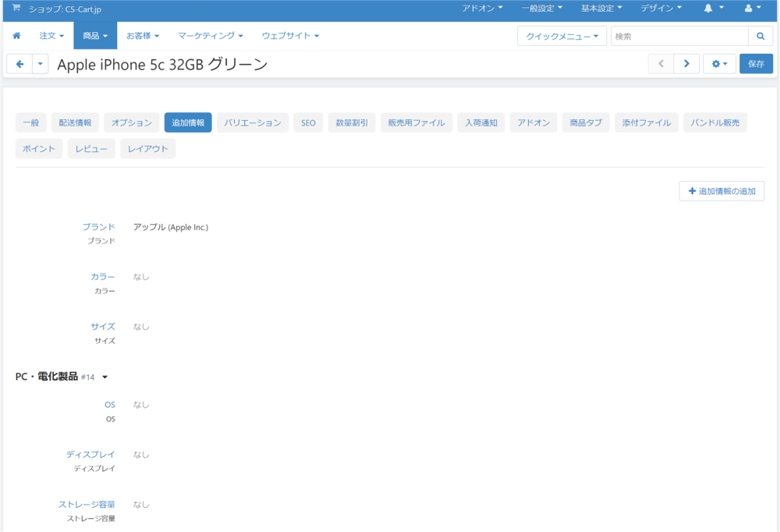Switch to the SEO tab
This screenshot has height=532, width=780.
pos(308,123)
